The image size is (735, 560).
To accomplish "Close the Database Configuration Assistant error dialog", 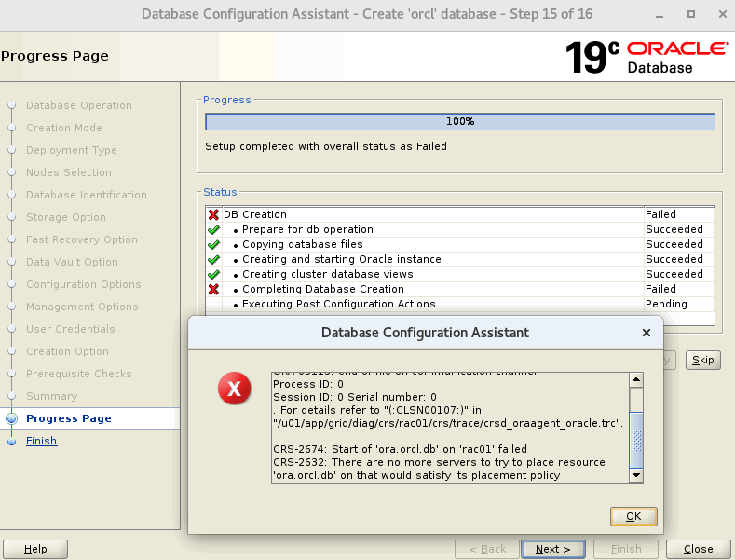I will [647, 333].
